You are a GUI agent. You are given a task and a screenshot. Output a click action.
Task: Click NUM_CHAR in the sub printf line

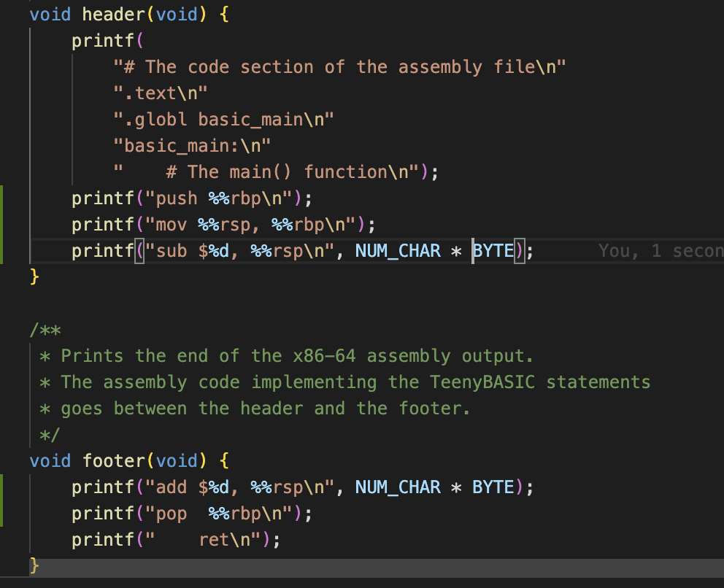(x=398, y=252)
